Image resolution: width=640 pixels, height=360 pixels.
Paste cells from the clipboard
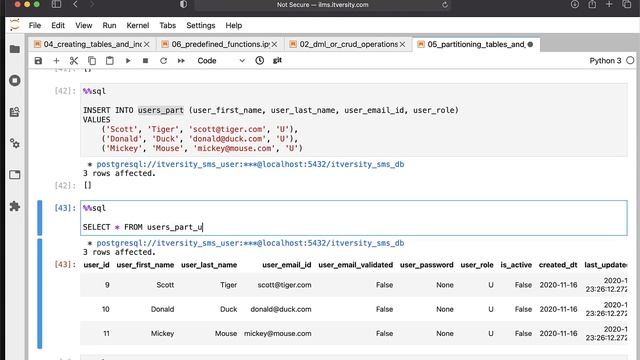110,61
